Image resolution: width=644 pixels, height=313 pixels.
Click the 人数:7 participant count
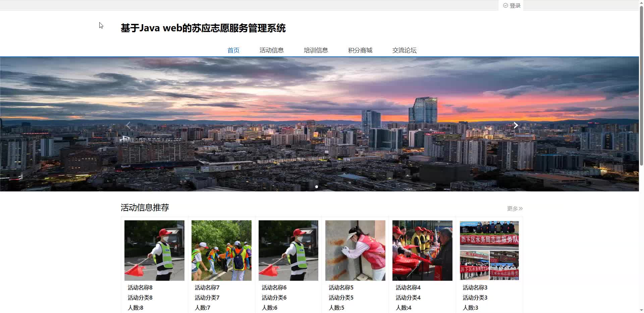pyautogui.click(x=203, y=308)
